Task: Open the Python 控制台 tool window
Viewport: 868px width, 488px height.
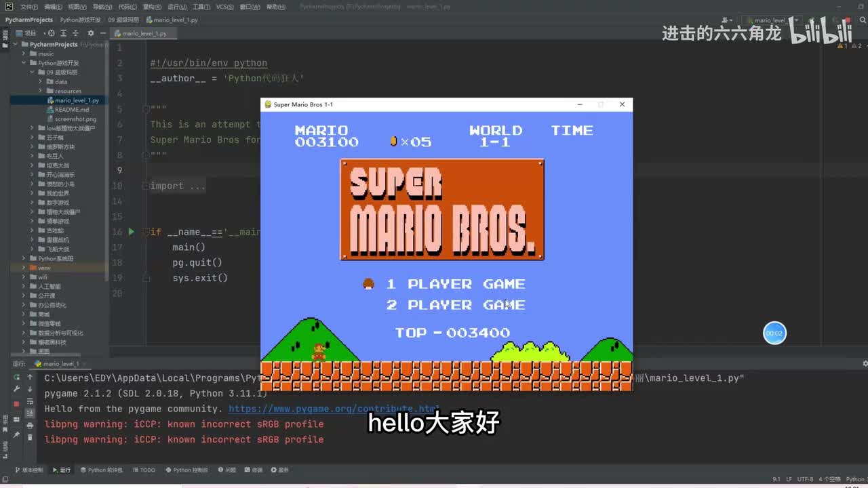Action: [186, 470]
